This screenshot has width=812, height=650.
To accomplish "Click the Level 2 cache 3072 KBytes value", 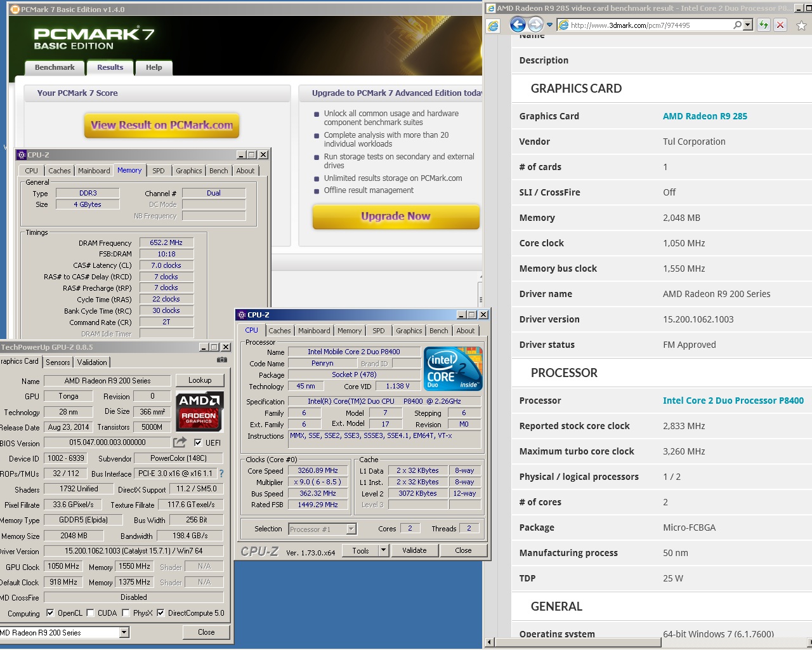I will coord(417,493).
